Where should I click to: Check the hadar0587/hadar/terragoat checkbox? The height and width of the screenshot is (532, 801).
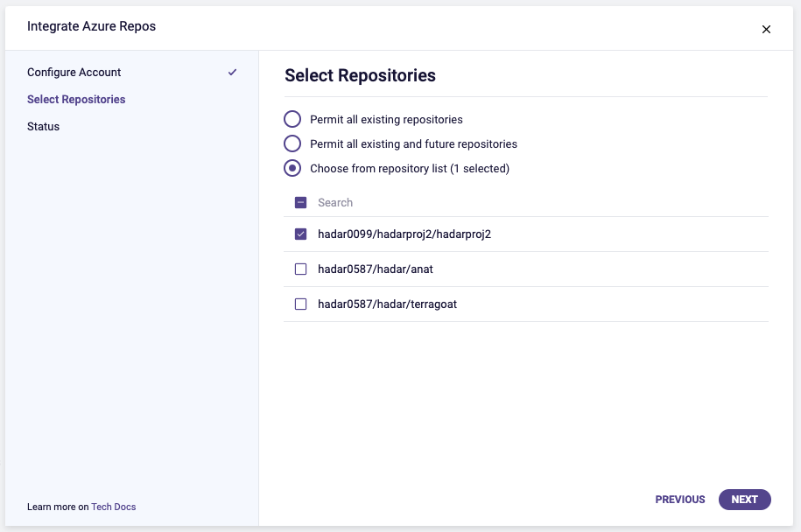point(301,304)
